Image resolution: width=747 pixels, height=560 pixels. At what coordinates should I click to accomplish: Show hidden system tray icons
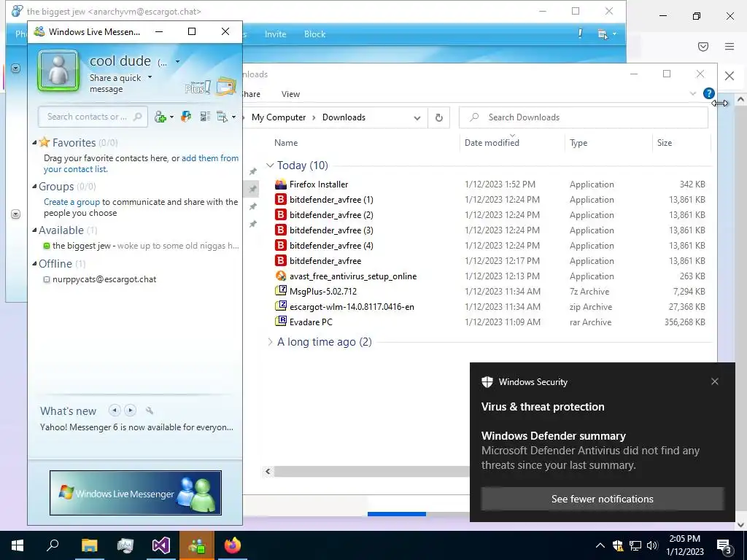click(x=600, y=545)
